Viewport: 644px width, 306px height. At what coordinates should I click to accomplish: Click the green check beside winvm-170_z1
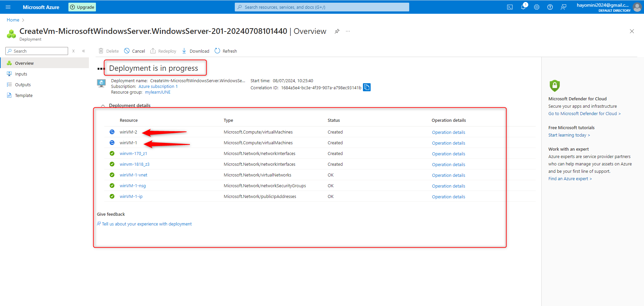click(112, 153)
